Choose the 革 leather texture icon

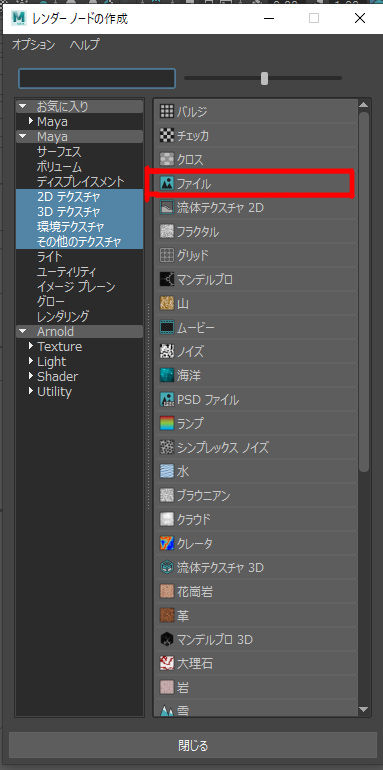[167, 616]
